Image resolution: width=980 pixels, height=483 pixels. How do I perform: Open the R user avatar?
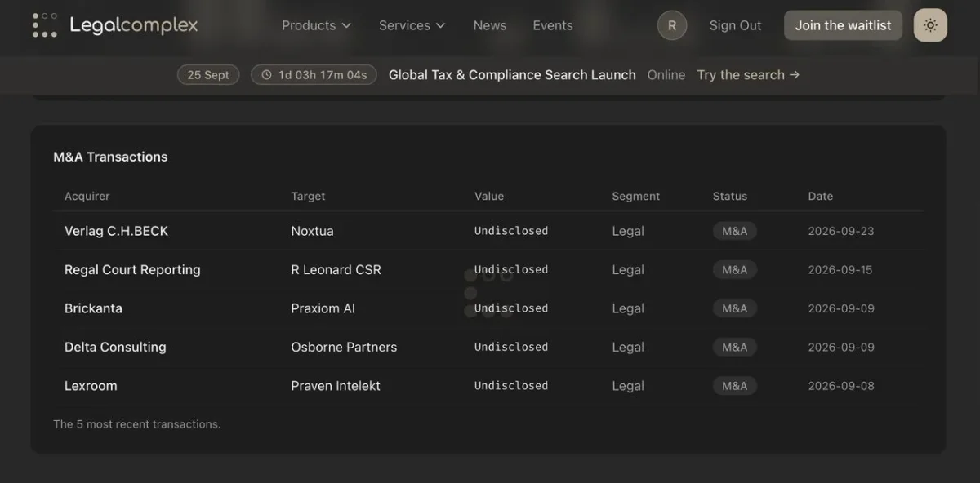[x=672, y=25]
